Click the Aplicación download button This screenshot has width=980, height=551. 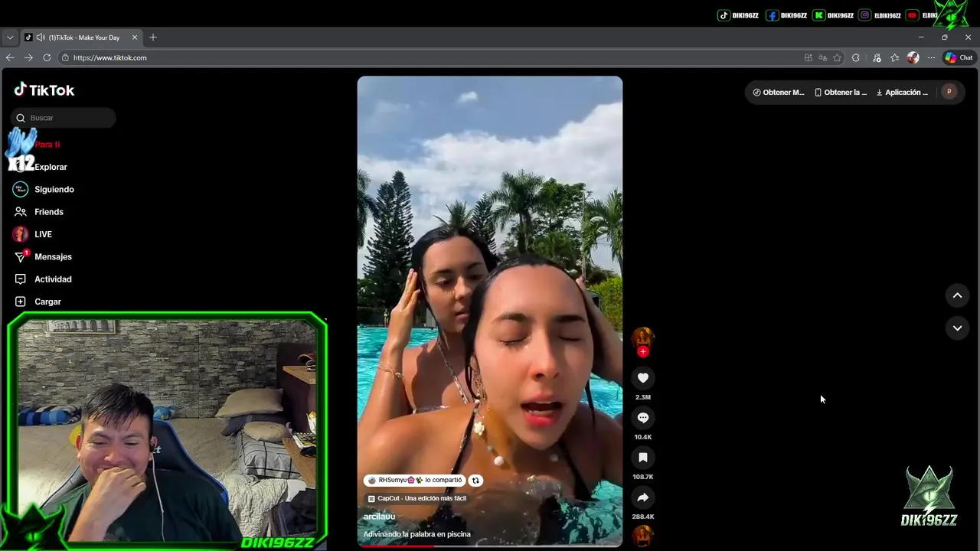(902, 93)
